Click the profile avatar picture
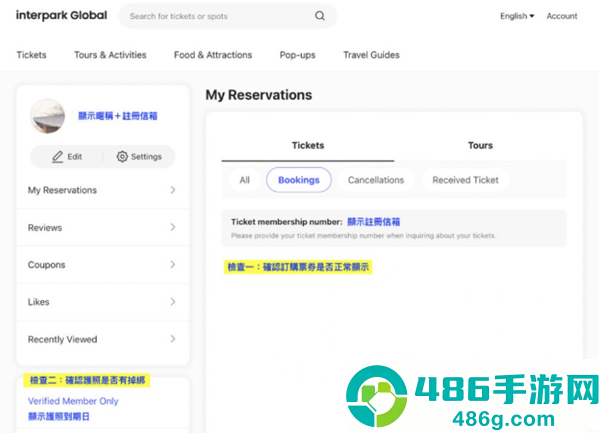This screenshot has height=434, width=600. [47, 116]
